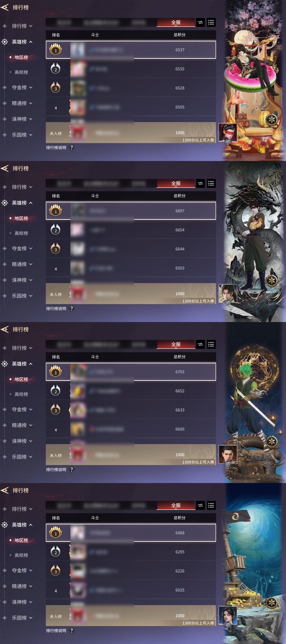Select the rank 2 row scoring 6654

pos(131,230)
